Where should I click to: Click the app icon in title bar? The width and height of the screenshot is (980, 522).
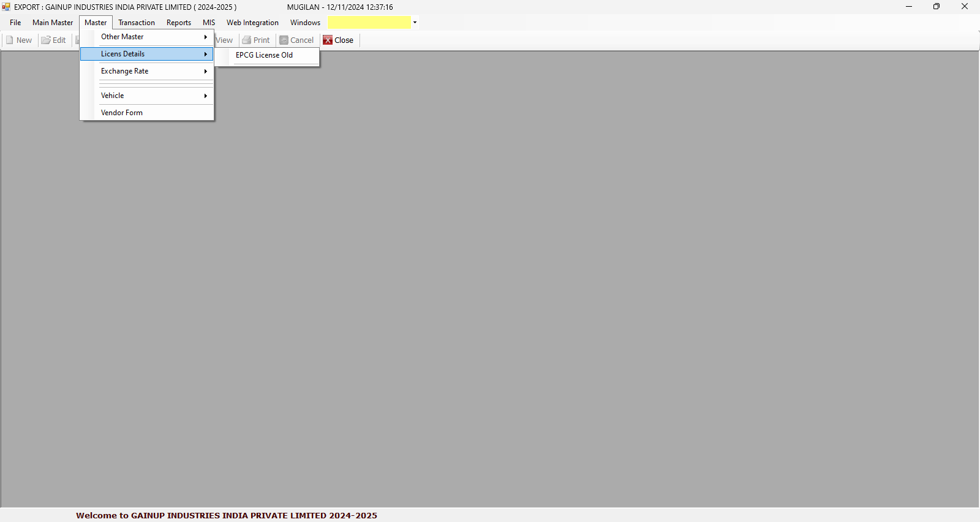pos(6,7)
